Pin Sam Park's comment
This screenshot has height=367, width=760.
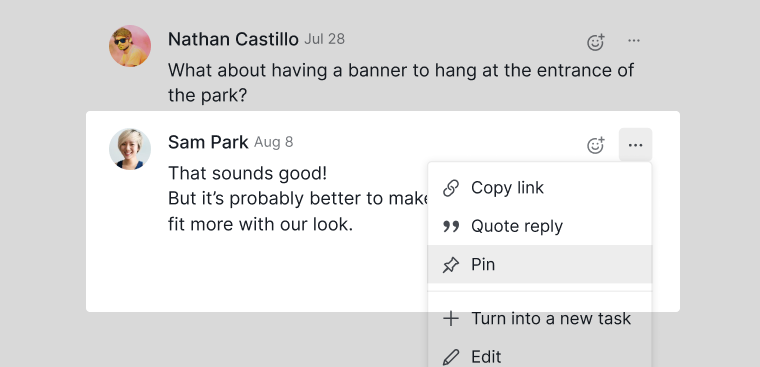(x=539, y=264)
